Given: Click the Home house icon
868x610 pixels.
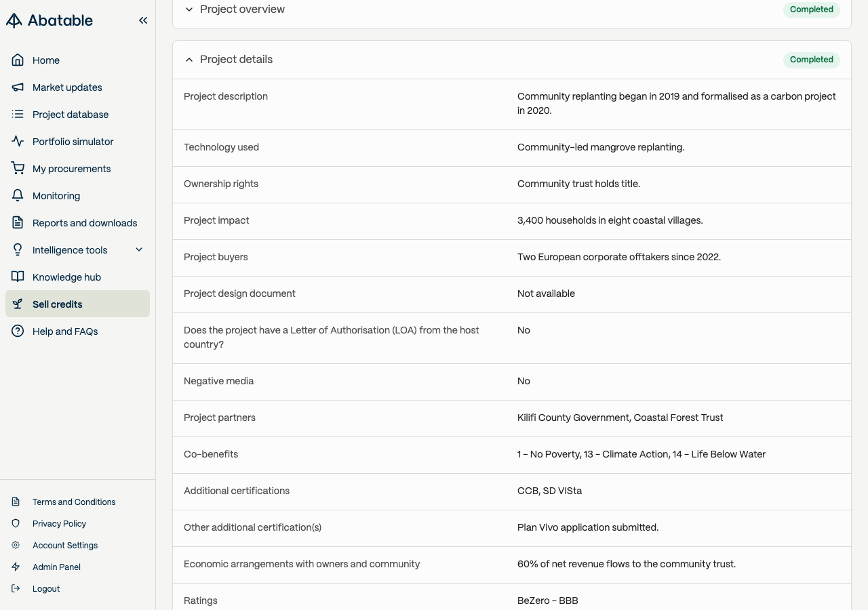Looking at the screenshot, I should 18,60.
